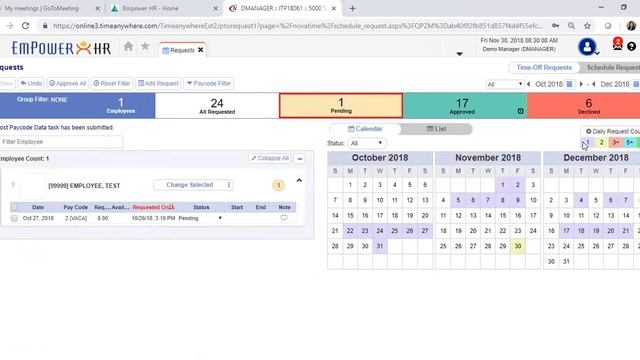This screenshot has height=360, width=640.
Task: Click the red 3+ request count swatch
Action: 616,142
